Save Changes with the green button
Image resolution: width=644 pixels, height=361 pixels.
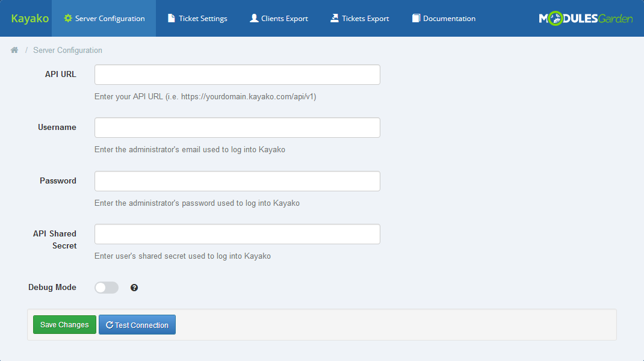point(64,324)
